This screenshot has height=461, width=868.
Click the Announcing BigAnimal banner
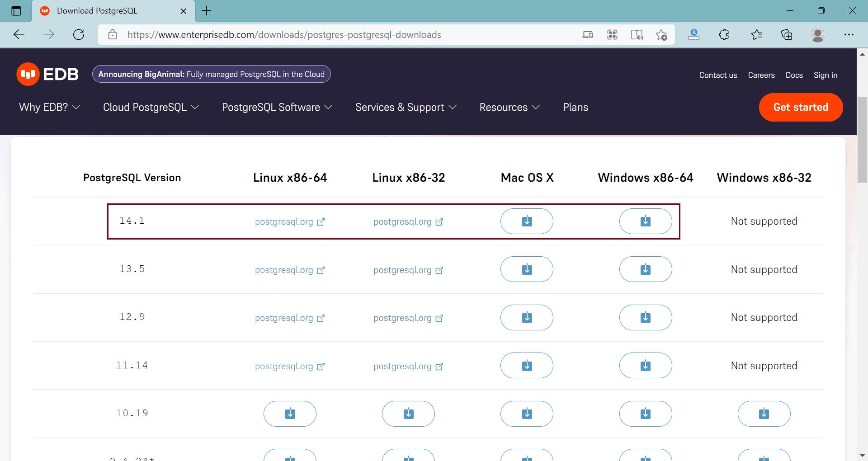tap(211, 74)
